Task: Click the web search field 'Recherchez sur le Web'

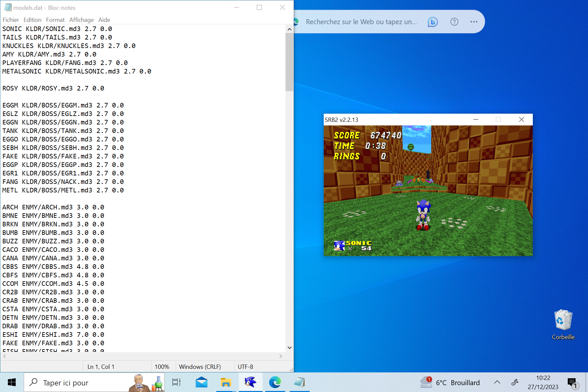Action: tap(361, 22)
